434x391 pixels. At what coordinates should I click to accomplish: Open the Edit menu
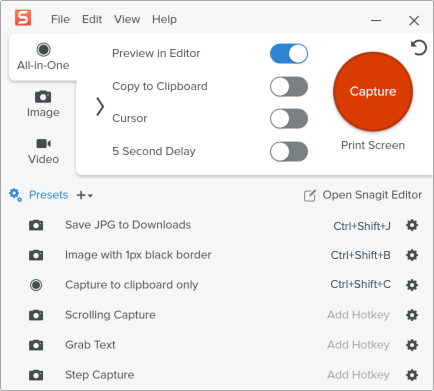click(x=92, y=19)
